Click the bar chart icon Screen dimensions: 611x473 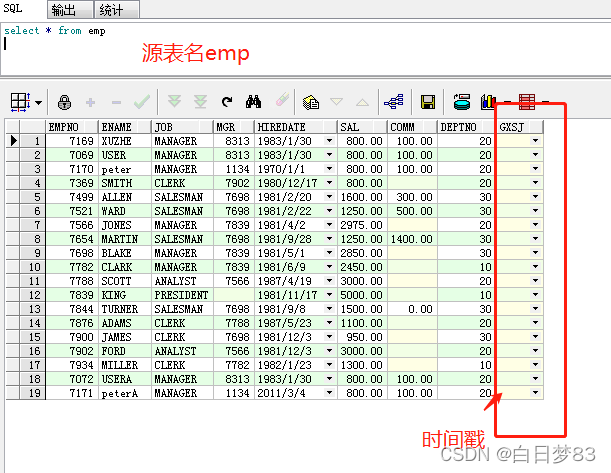(x=488, y=102)
